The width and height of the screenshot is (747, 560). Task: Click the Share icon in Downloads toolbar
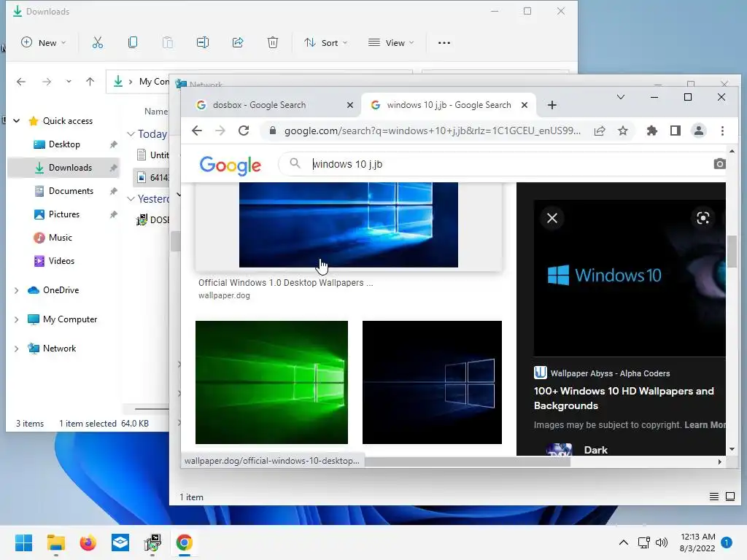coord(238,43)
